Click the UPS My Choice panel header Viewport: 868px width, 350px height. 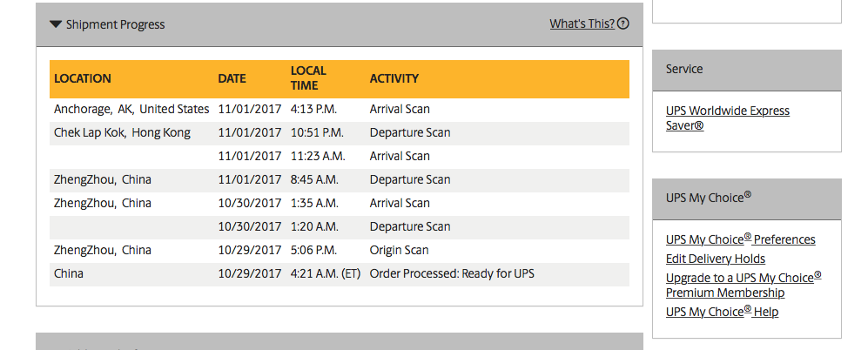tap(747, 199)
